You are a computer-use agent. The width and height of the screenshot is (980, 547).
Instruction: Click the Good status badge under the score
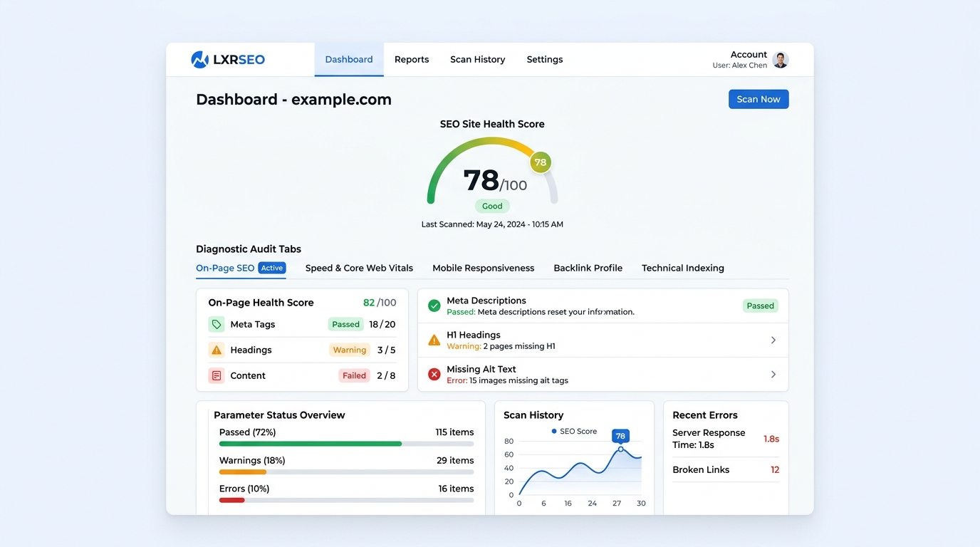[492, 206]
